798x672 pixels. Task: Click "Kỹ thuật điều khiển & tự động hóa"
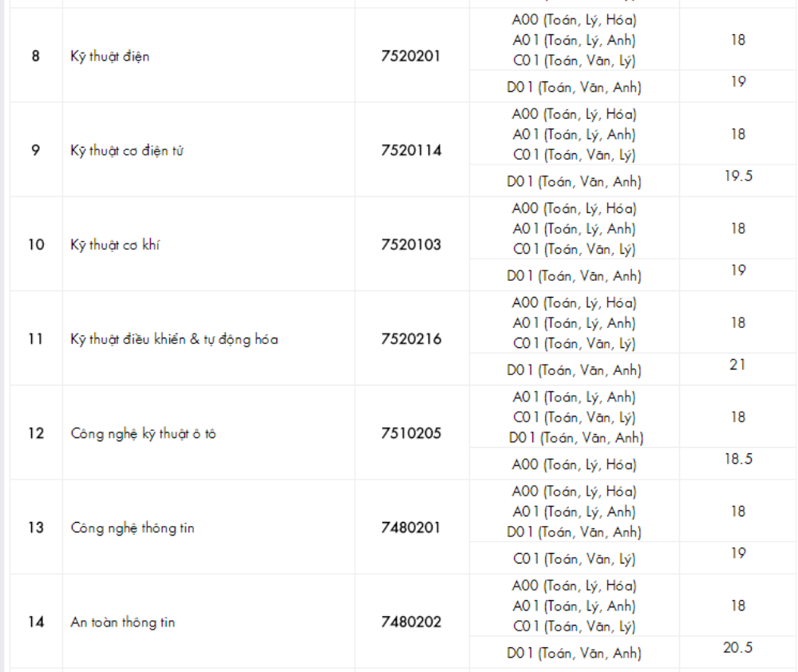[174, 339]
